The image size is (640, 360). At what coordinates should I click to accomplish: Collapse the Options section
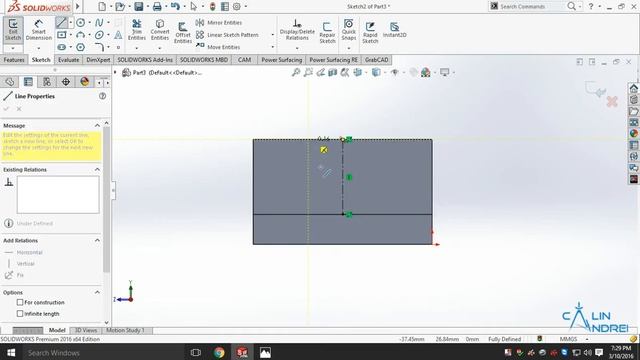(x=97, y=292)
